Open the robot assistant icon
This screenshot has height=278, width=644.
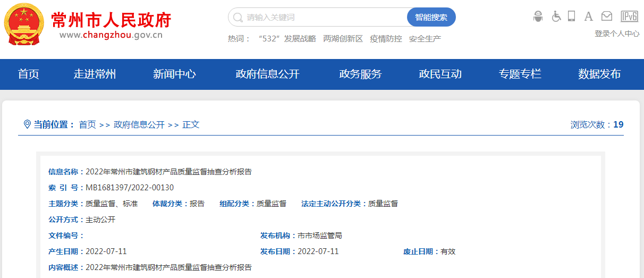[x=538, y=16]
